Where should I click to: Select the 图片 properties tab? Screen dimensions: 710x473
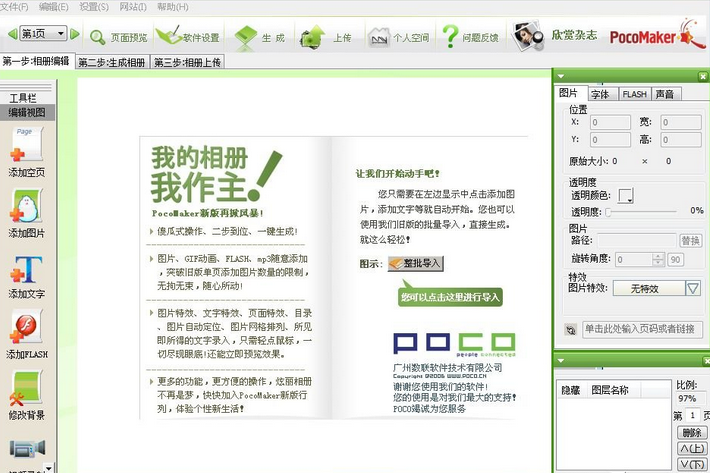(571, 93)
